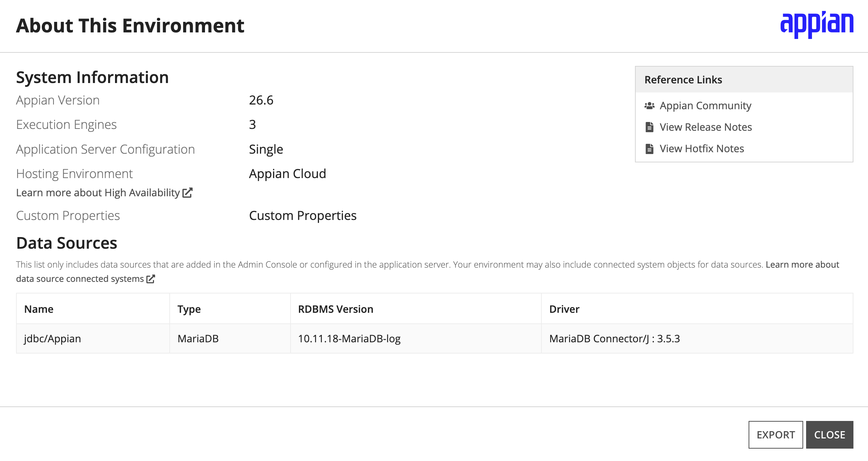Select the Driver column header
The width and height of the screenshot is (868, 461).
[x=697, y=309]
